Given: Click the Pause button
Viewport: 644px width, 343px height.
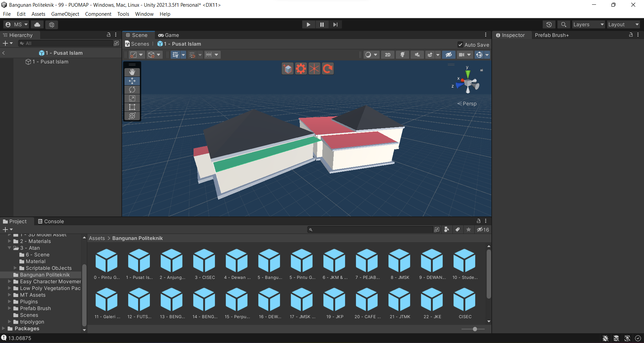Looking at the screenshot, I should (x=322, y=24).
